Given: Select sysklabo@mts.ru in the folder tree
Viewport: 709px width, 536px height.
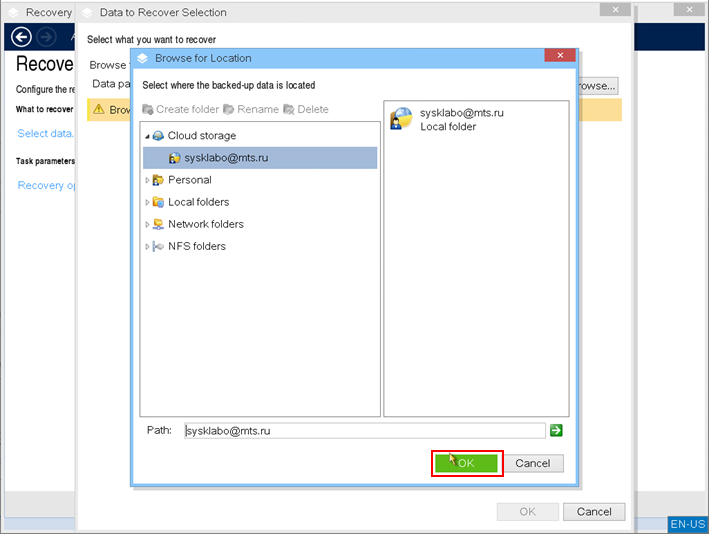Looking at the screenshot, I should [226, 158].
